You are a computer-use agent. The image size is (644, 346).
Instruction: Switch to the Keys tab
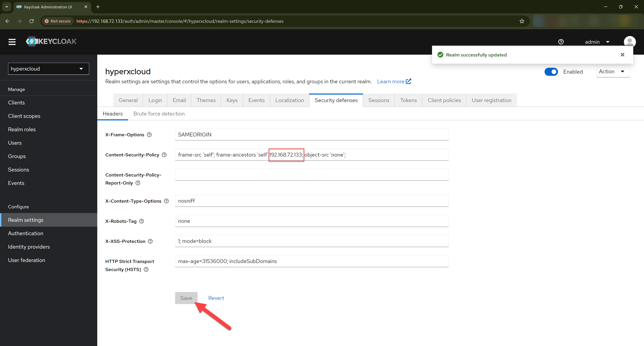point(232,100)
